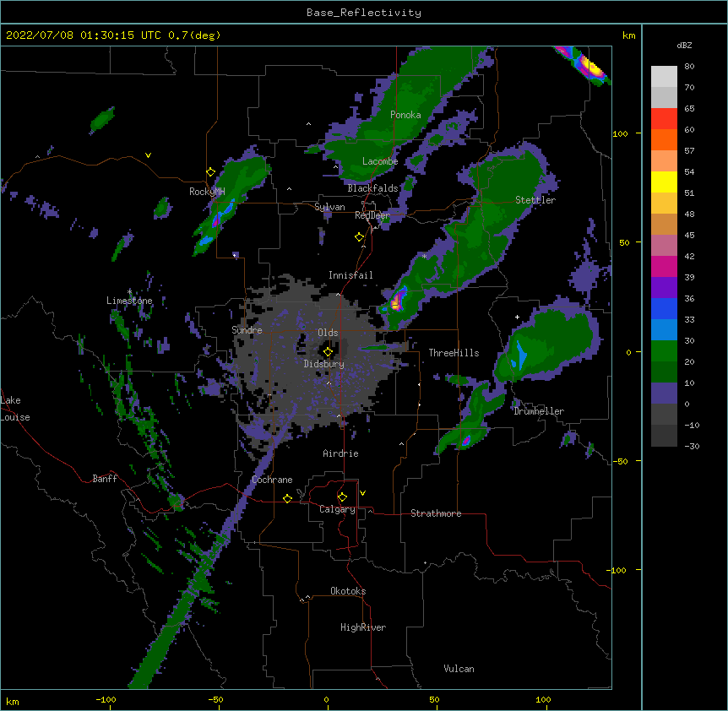Click the Innisfail city label
The height and width of the screenshot is (711, 728).
point(350,275)
